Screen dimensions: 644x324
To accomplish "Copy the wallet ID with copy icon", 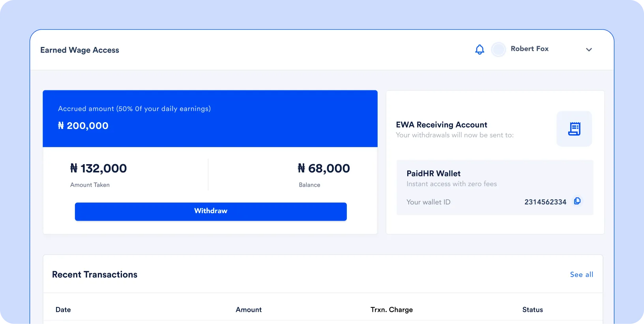I will pyautogui.click(x=577, y=201).
